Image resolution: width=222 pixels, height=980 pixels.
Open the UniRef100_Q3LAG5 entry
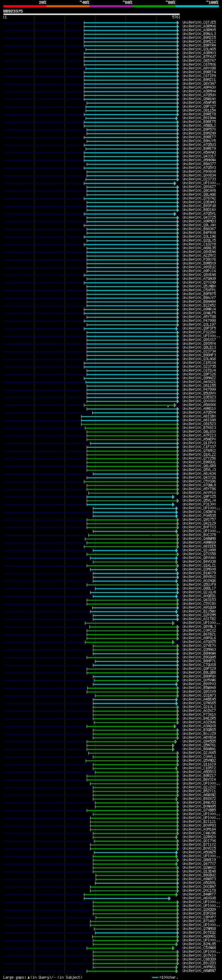[x=199, y=49]
